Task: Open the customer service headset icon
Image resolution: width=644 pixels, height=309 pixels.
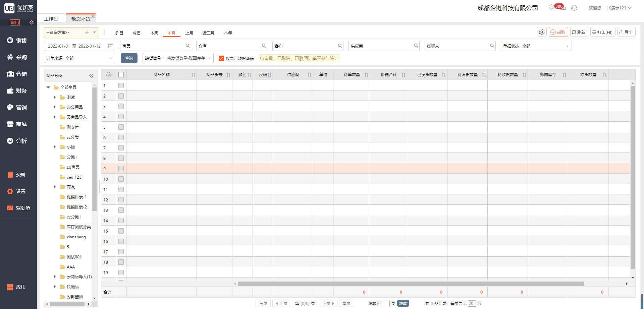Action: click(574, 8)
